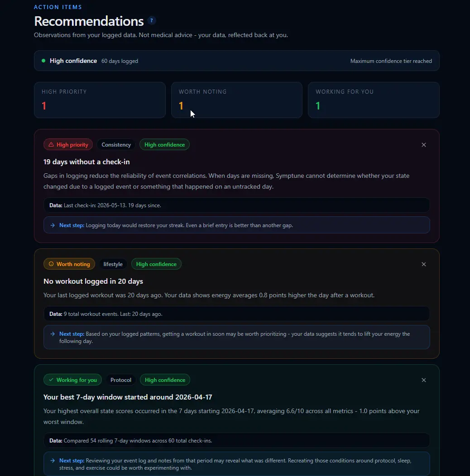Click the Working for you checkmark icon

pos(51,380)
